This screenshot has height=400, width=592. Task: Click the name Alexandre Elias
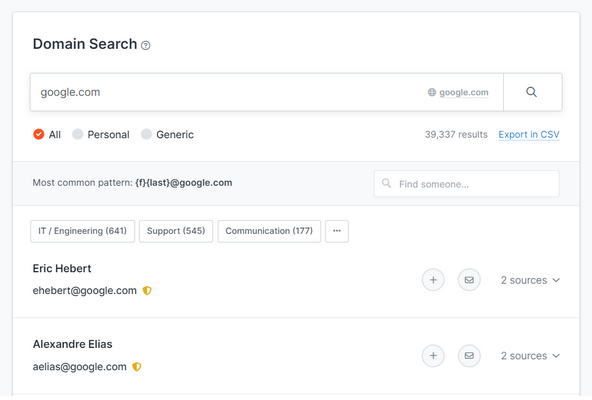click(x=72, y=344)
